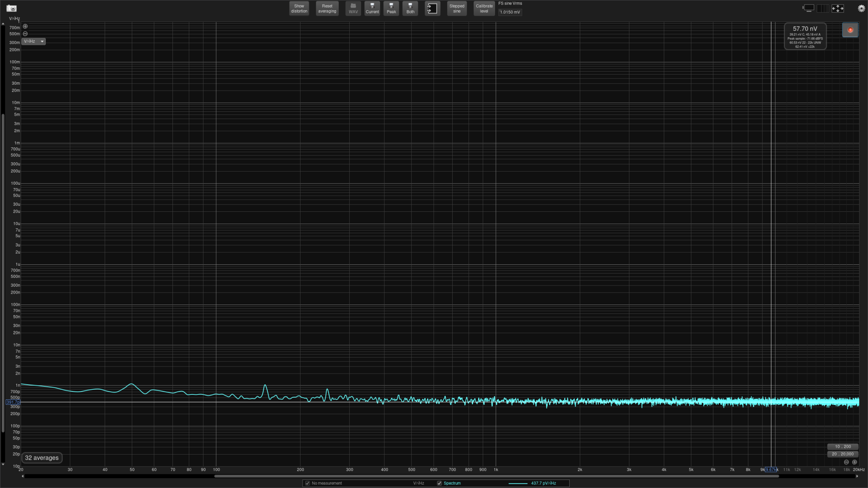Save the Current trace
The image size is (868, 488).
coord(372,8)
